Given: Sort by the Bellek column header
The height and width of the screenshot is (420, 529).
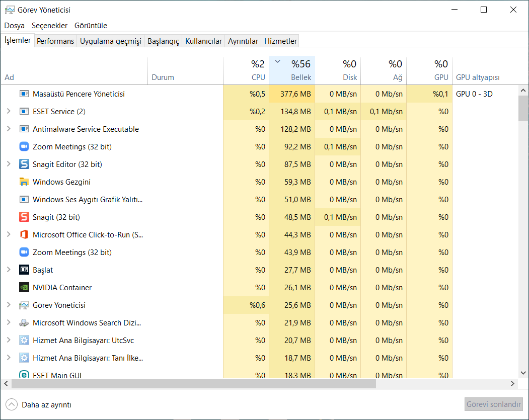Looking at the screenshot, I should click(292, 70).
